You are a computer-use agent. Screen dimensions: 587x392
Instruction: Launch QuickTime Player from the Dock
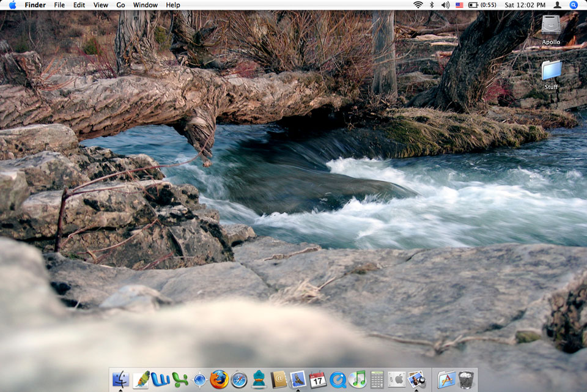coord(338,380)
